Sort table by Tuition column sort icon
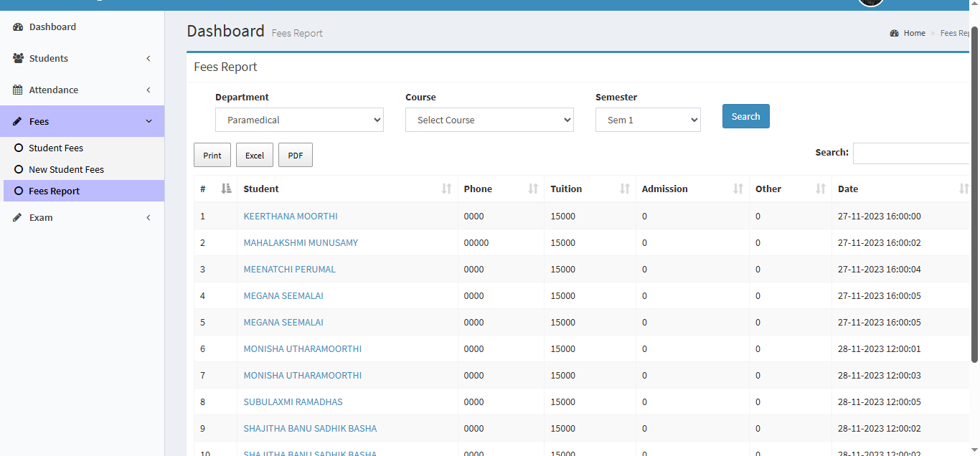Image resolution: width=980 pixels, height=456 pixels. (624, 189)
